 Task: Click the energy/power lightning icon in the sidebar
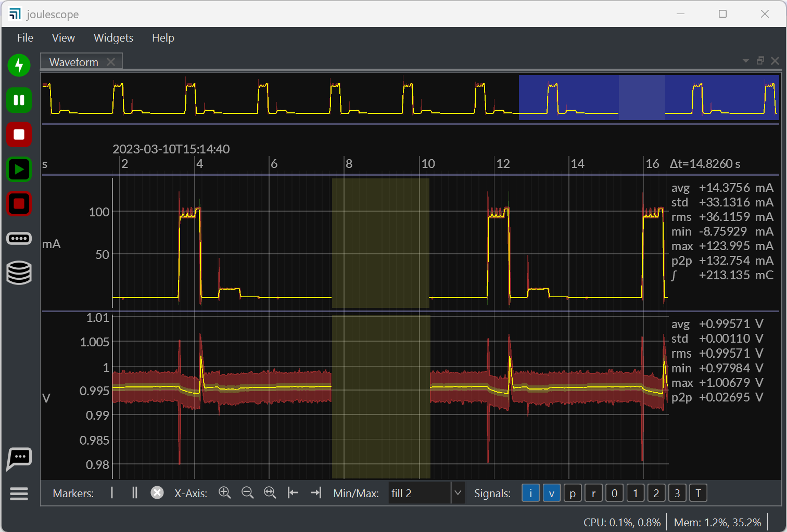point(19,65)
